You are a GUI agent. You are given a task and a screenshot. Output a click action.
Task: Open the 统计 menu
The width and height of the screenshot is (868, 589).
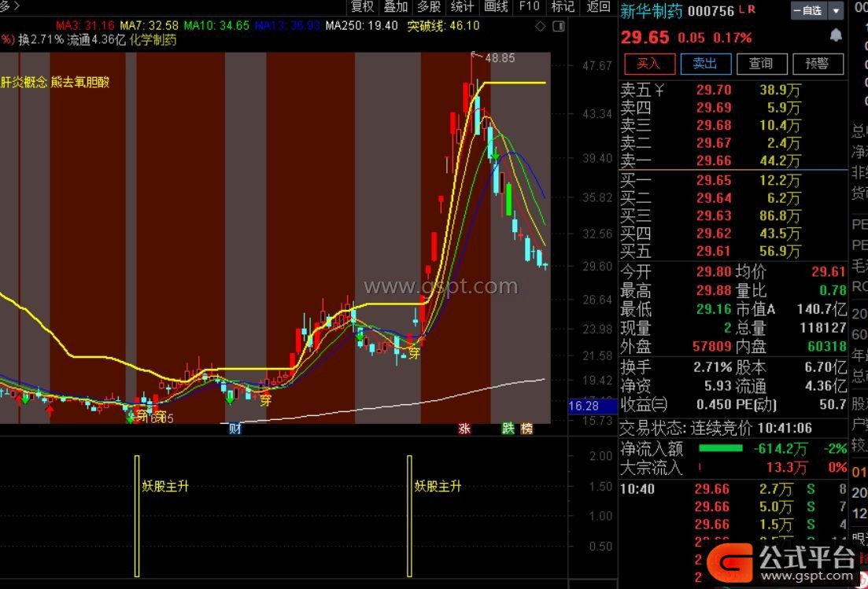click(462, 6)
